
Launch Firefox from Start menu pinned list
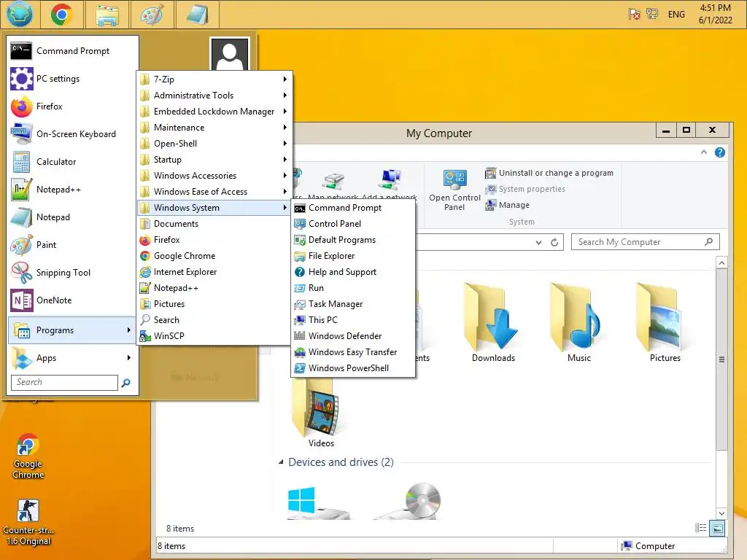72,106
